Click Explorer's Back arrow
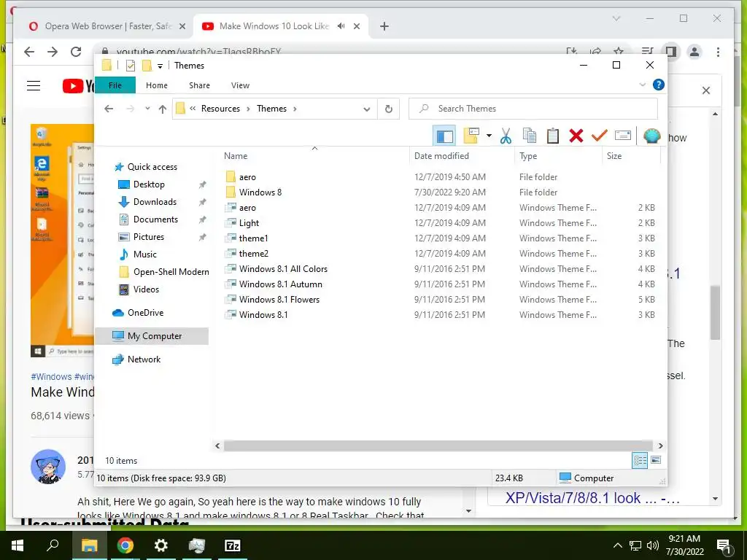 109,109
